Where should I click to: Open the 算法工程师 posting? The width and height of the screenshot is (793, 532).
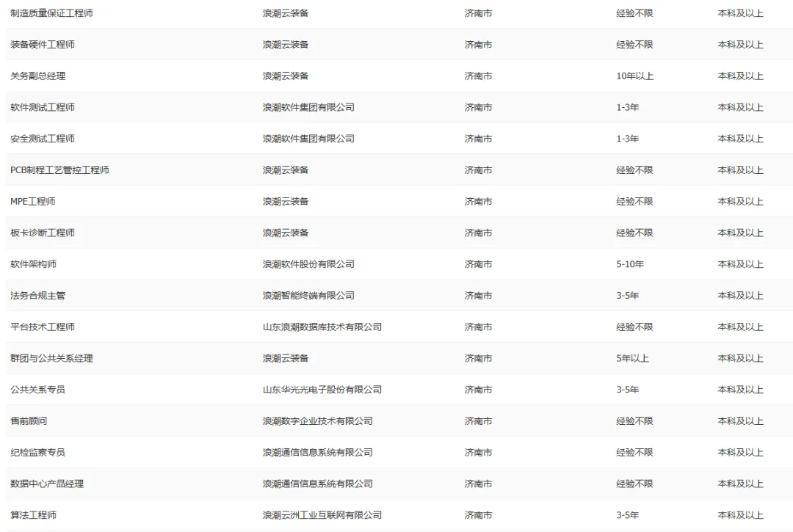tap(33, 515)
